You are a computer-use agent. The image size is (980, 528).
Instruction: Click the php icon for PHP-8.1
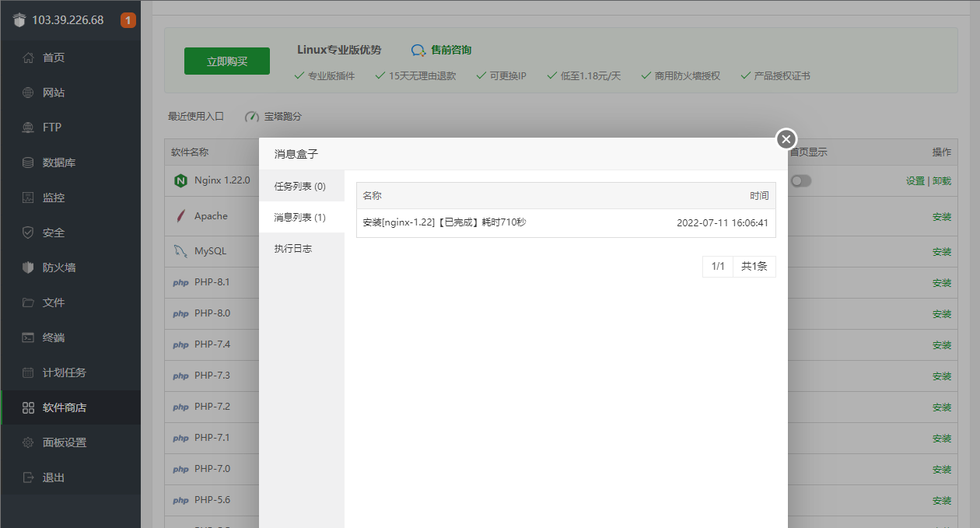click(x=180, y=282)
